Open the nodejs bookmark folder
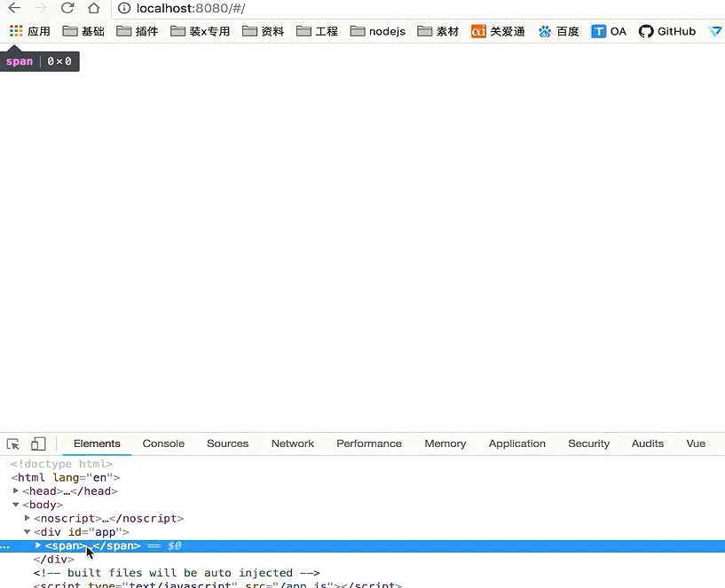725x588 pixels. (378, 31)
